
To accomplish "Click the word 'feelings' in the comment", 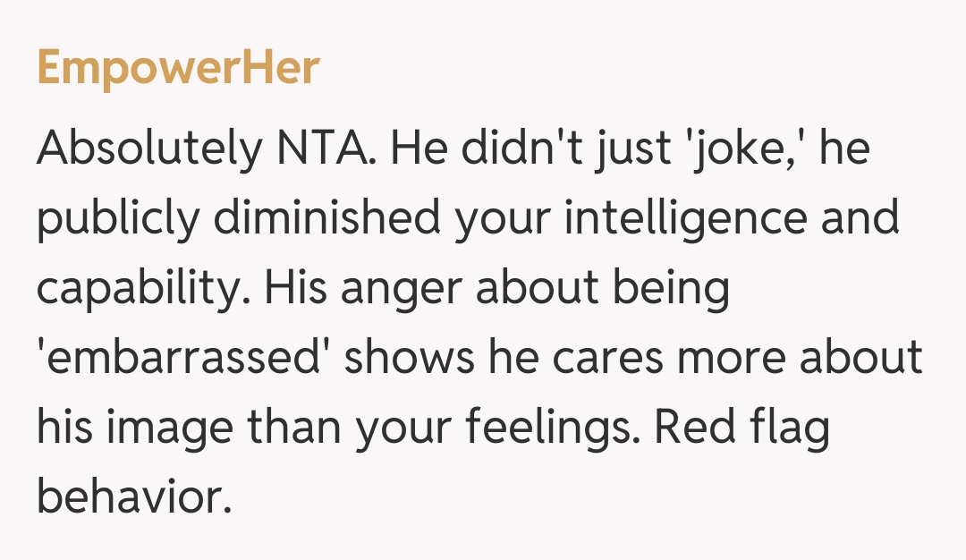I will click(543, 428).
